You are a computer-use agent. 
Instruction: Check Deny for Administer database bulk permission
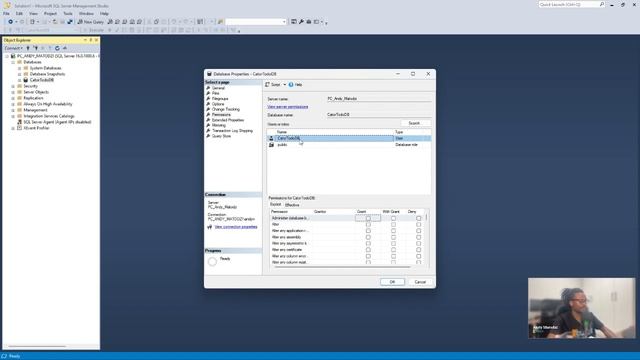pyautogui.click(x=418, y=218)
